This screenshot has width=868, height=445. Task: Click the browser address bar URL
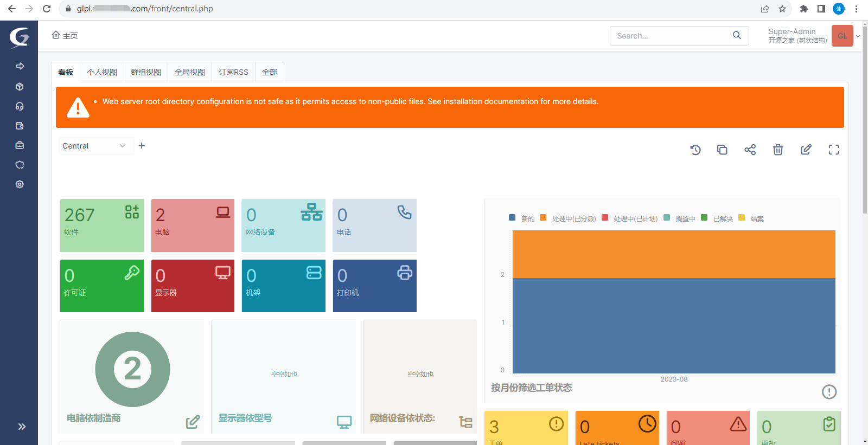click(145, 9)
